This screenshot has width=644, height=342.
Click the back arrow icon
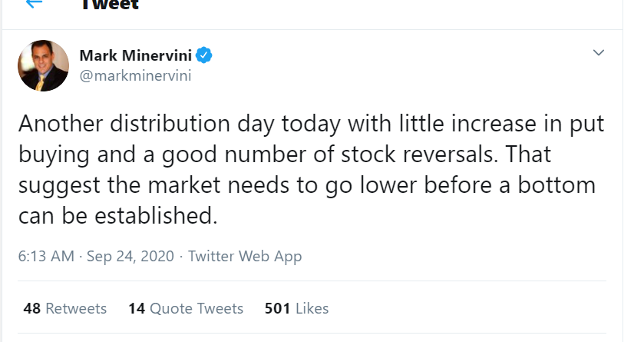tap(33, 3)
